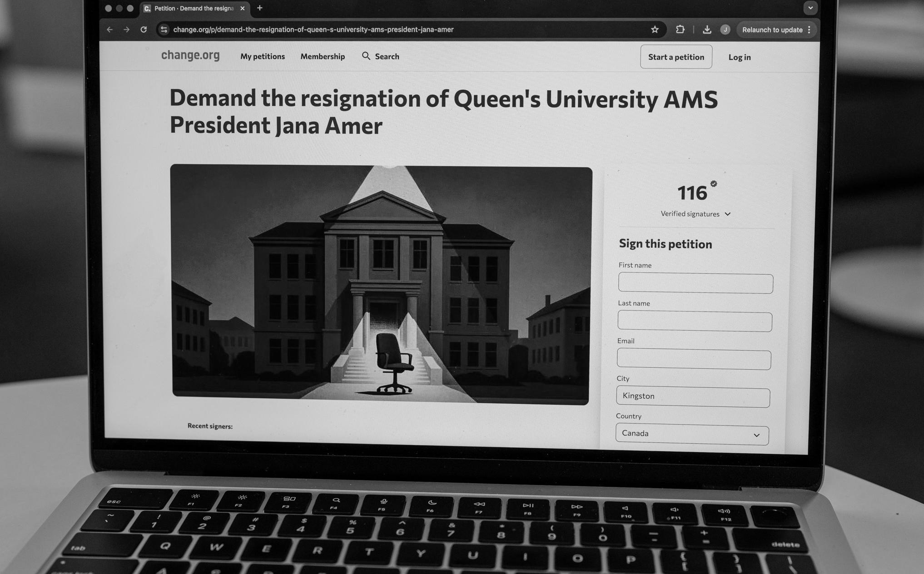924x574 pixels.
Task: Open the tab list dropdown arrow
Action: (810, 8)
